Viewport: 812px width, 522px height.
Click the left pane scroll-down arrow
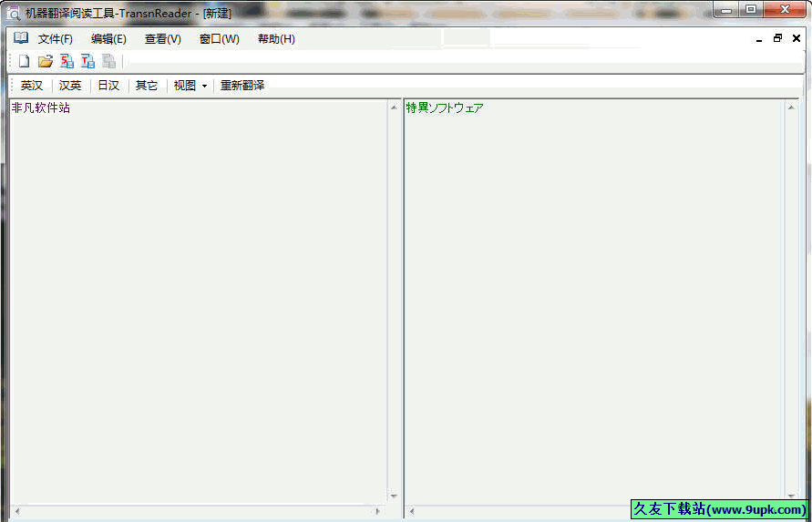[394, 496]
